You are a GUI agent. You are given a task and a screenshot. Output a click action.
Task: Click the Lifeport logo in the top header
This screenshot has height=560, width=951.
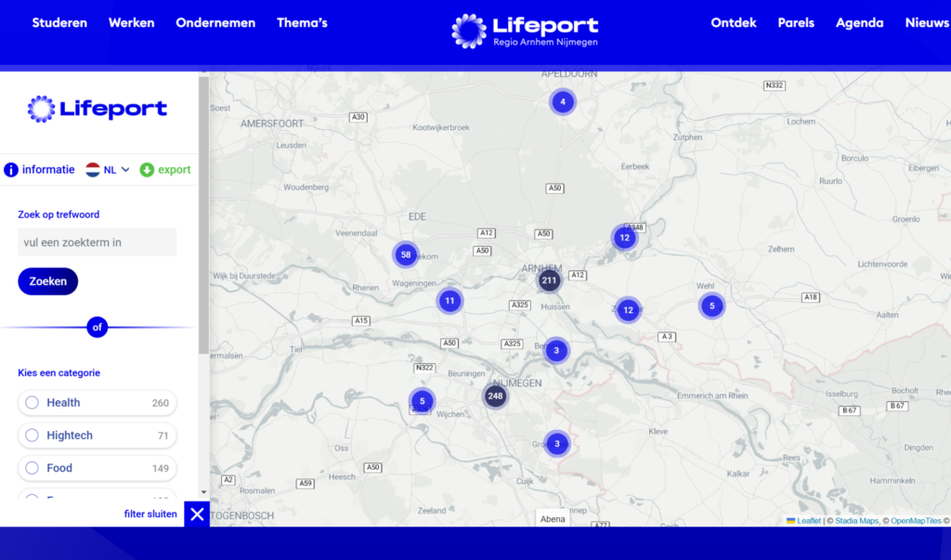(526, 31)
